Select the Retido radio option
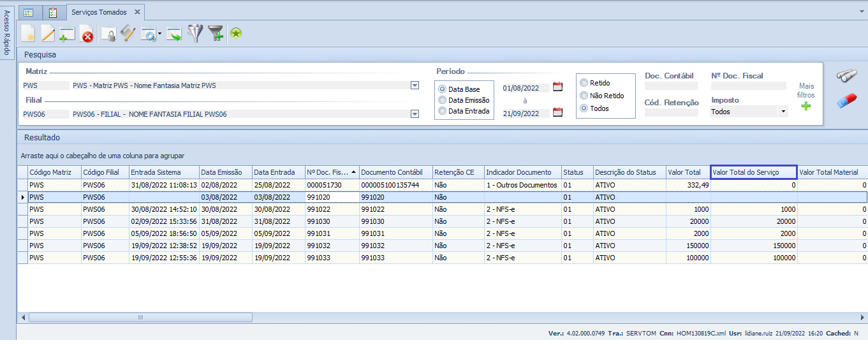Image resolution: width=868 pixels, height=354 pixels. click(x=584, y=83)
